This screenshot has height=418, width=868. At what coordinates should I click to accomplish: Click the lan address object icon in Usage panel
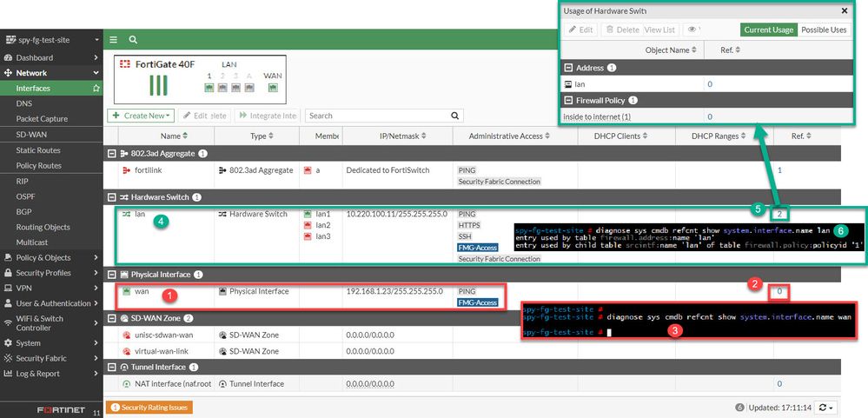click(568, 84)
